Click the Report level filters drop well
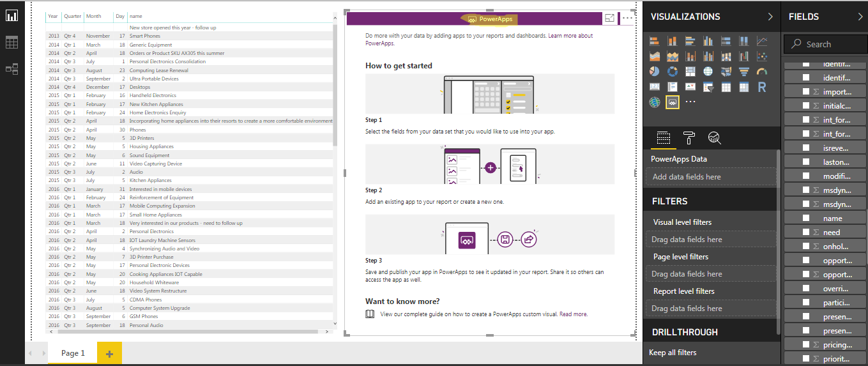This screenshot has width=868, height=366. click(712, 309)
